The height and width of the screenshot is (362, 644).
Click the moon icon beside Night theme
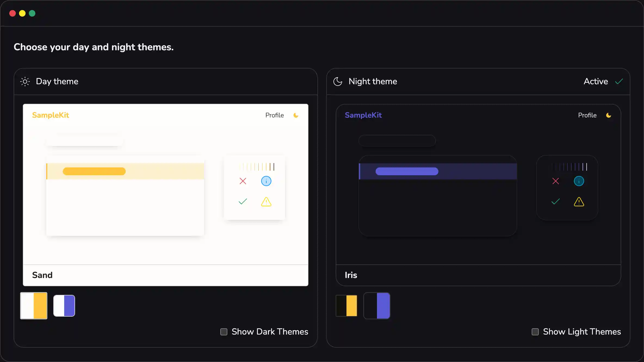(x=338, y=82)
